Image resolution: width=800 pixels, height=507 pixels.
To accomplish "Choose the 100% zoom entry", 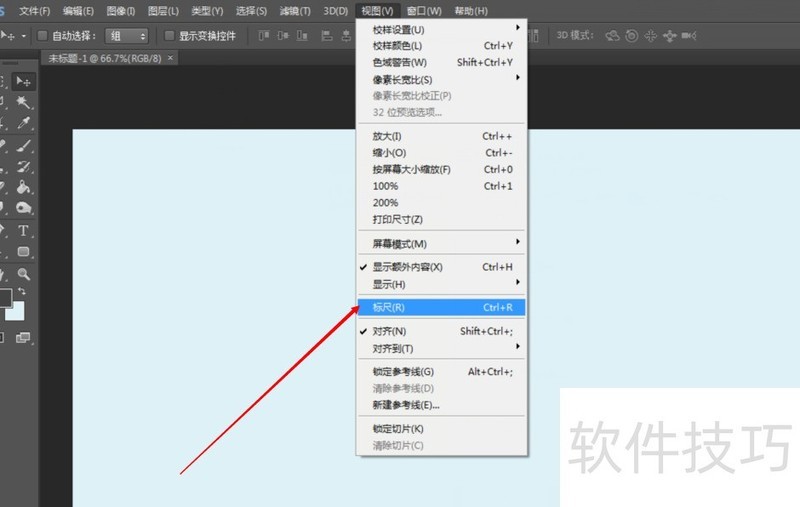I will [441, 186].
